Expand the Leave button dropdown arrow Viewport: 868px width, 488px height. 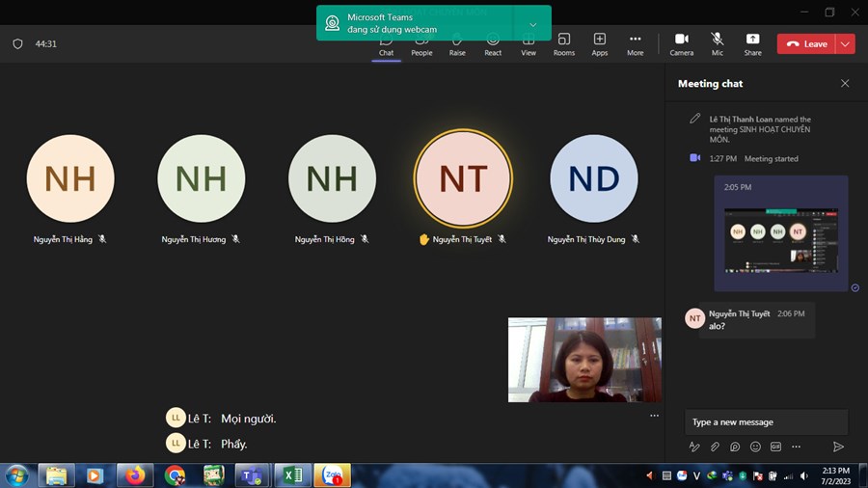(x=846, y=43)
